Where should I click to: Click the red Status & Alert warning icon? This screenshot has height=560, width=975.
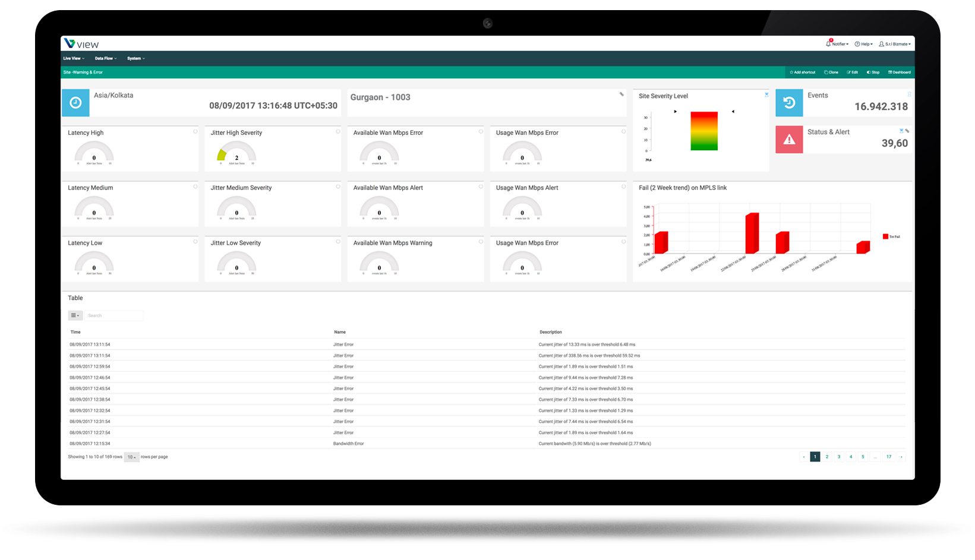pyautogui.click(x=789, y=140)
